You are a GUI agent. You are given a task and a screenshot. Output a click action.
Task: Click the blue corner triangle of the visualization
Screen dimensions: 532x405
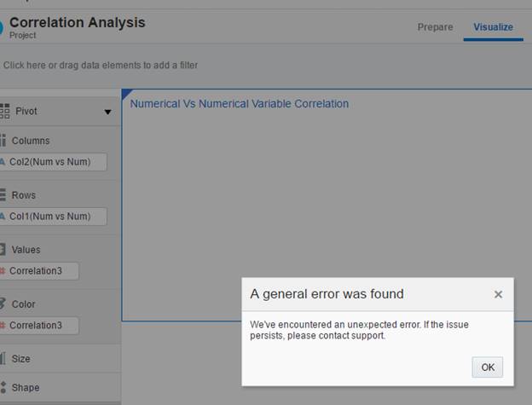126,92
